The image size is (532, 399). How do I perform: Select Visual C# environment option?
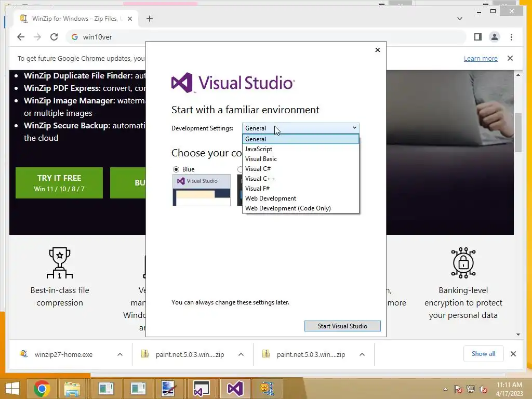point(301,169)
